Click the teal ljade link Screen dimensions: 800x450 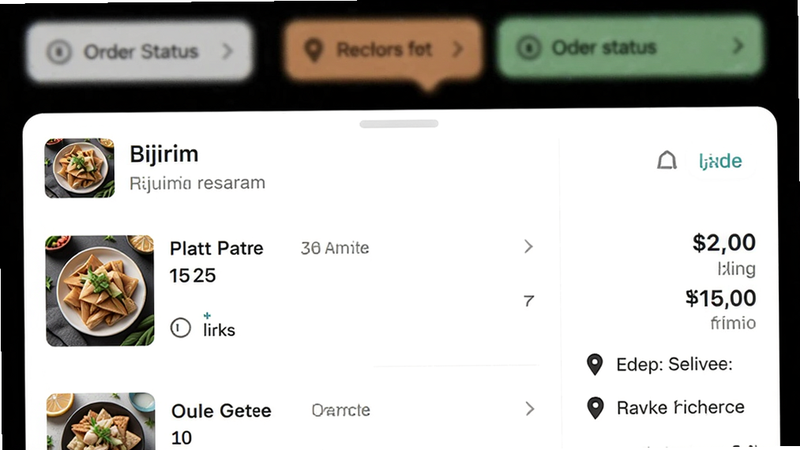[x=720, y=161]
